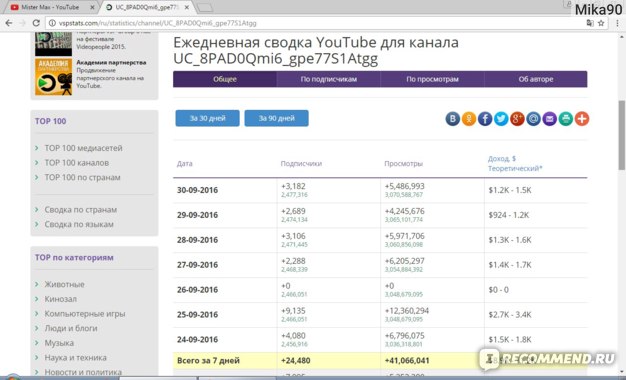Viewport: 626px width, 380px height.
Task: Select date 29-09-2016 row
Action: click(380, 215)
